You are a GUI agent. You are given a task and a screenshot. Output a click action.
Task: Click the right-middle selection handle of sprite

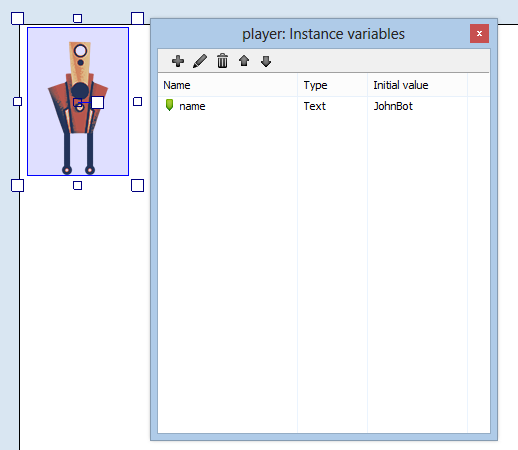pyautogui.click(x=137, y=101)
